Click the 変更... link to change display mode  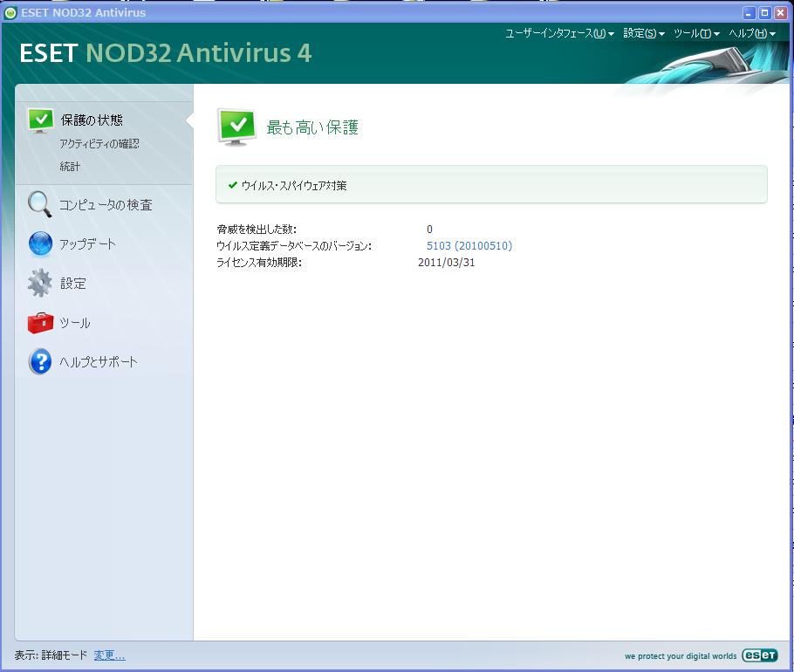click(109, 655)
